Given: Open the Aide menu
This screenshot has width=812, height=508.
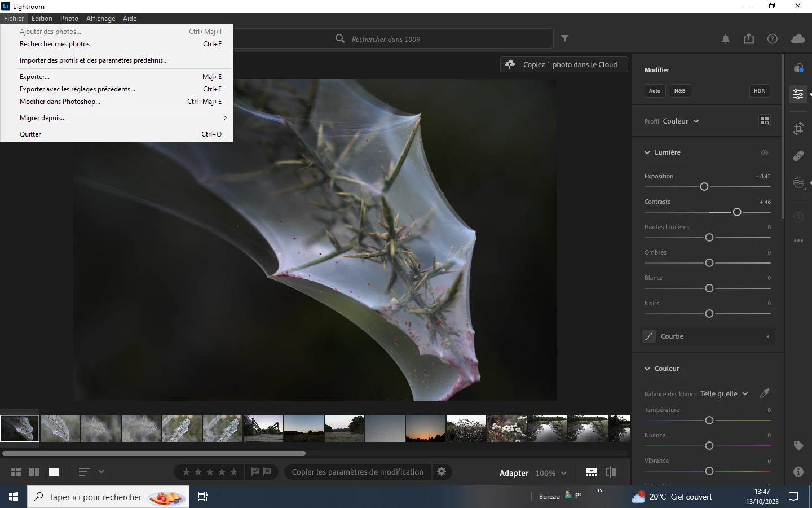Looking at the screenshot, I should pos(130,19).
